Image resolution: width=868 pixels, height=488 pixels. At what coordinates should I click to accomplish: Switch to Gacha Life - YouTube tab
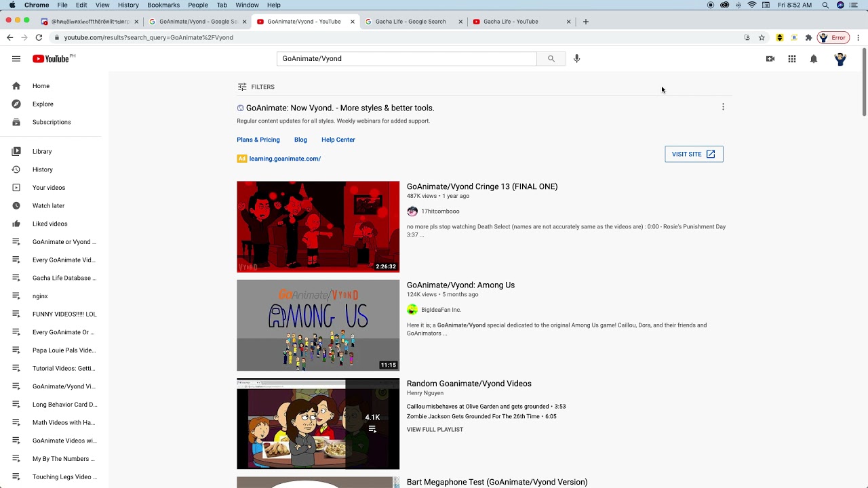pyautogui.click(x=521, y=22)
